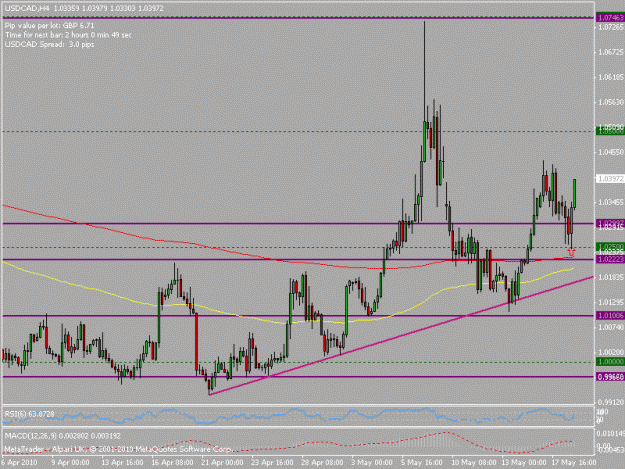Click the '3 May 00:00' time axis label
The height and width of the screenshot is (469, 625).
(372, 462)
